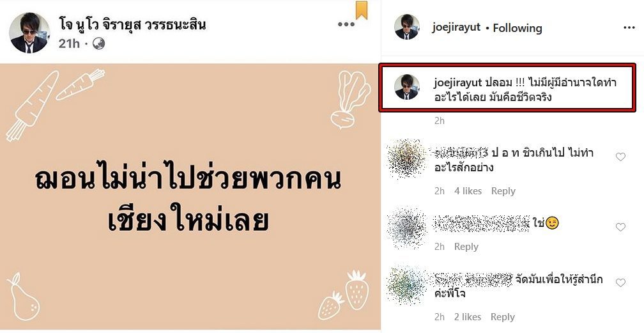
Task: Open the Facebook post options three-dot menu
Action: point(346,24)
